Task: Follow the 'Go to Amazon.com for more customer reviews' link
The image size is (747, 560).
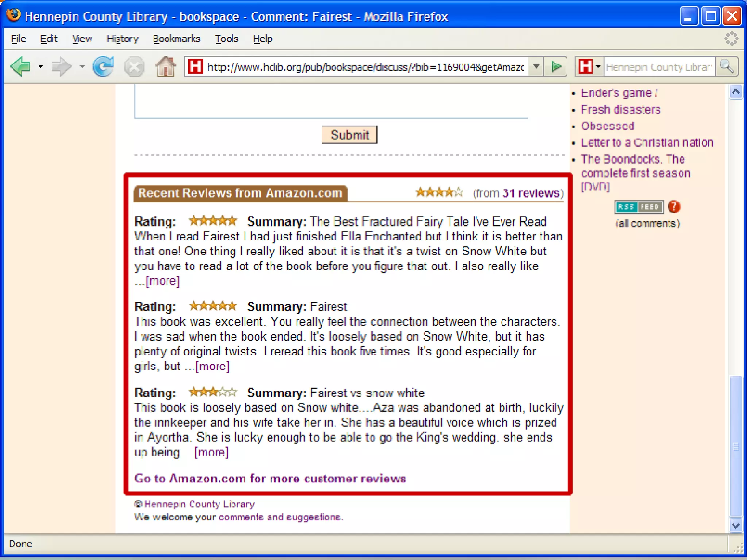Action: (270, 478)
